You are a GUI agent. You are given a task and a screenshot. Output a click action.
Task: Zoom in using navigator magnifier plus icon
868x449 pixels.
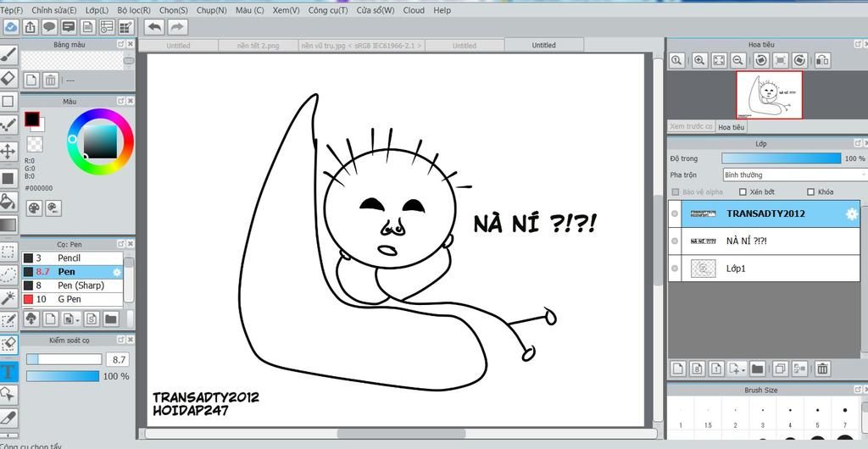699,60
